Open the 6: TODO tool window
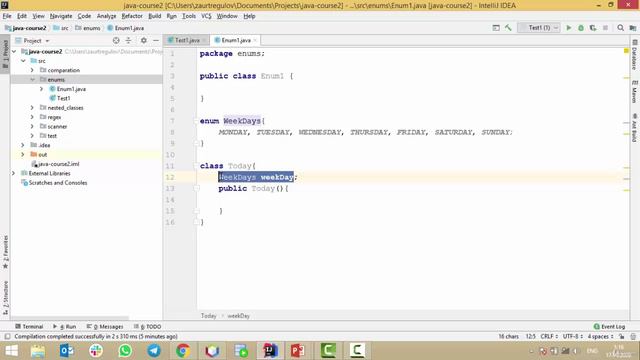 click(147, 327)
